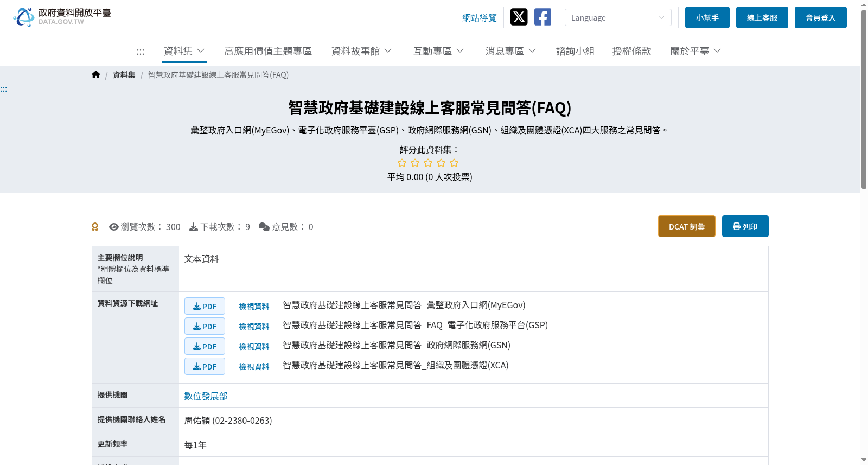Rate dataset with the second star
Viewport: 868px width, 465px height.
[x=415, y=163]
